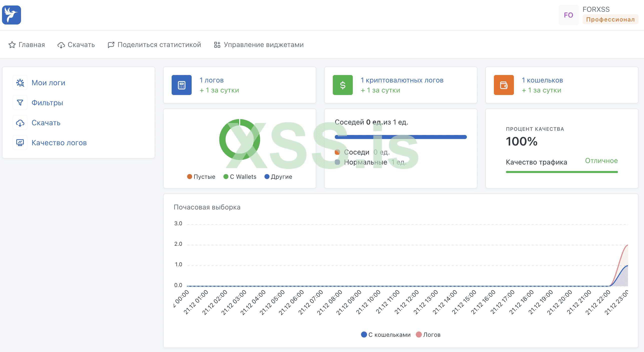
Task: Click the share icon beside Поделиться статистикой
Action: coord(111,45)
